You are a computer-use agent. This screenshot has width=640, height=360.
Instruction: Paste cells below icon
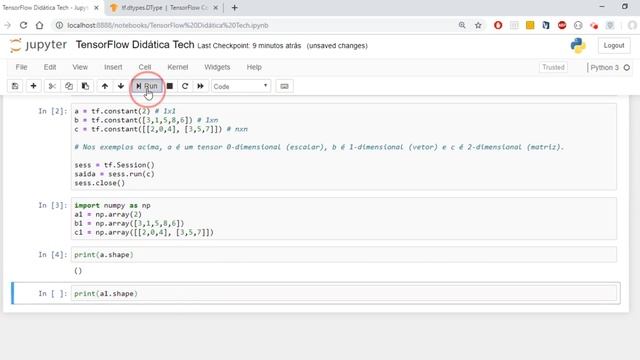[x=85, y=86]
